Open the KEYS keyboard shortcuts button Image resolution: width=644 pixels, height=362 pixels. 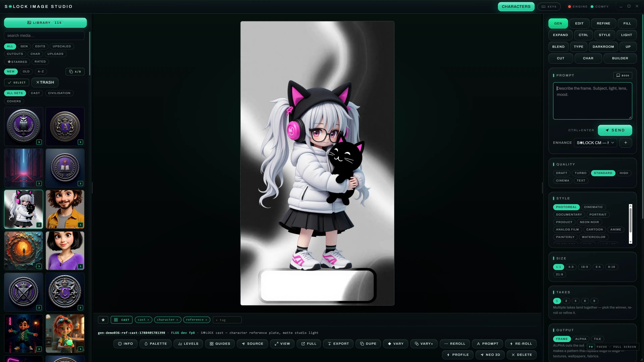click(x=549, y=7)
